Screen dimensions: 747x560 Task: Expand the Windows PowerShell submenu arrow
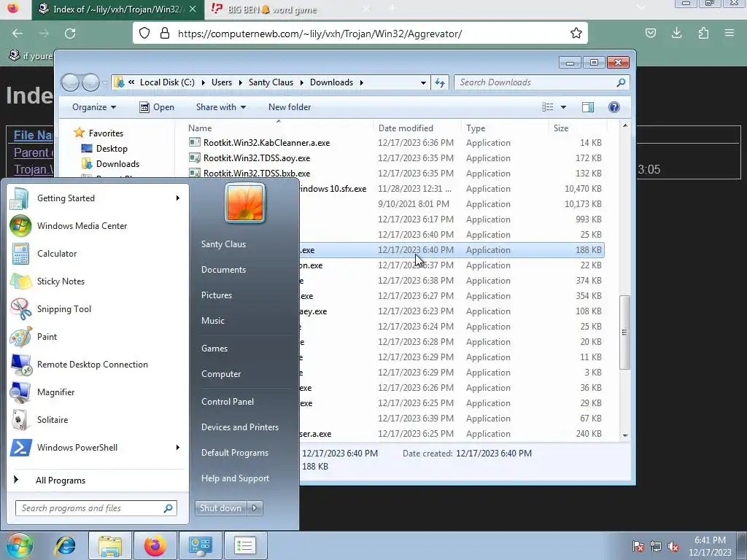(x=178, y=447)
